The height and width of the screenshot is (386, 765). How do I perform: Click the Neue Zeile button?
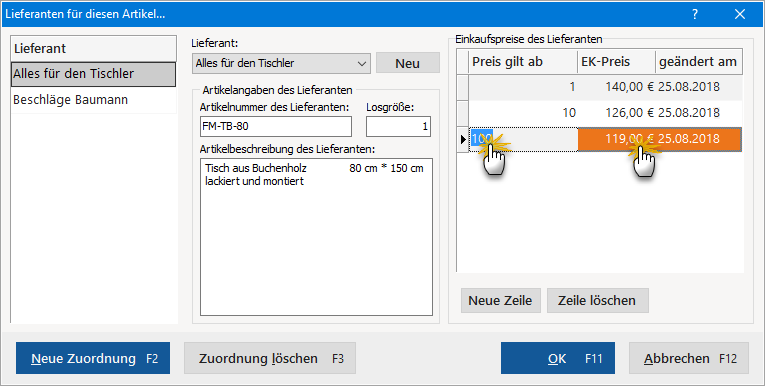pos(501,300)
